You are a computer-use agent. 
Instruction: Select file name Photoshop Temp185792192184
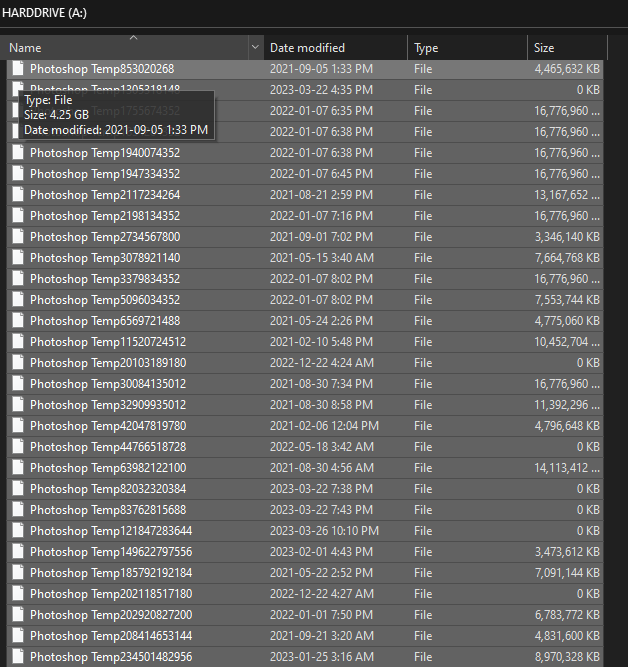pos(111,573)
